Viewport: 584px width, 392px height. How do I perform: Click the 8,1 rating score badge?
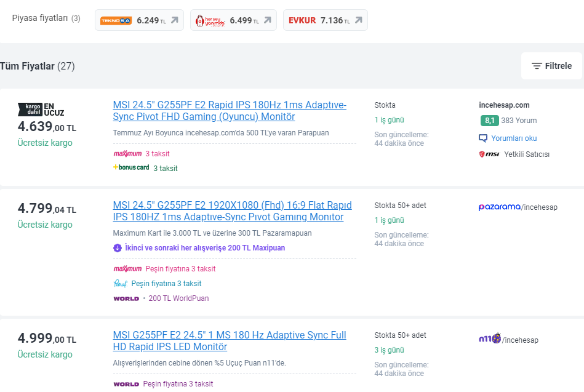click(x=489, y=121)
